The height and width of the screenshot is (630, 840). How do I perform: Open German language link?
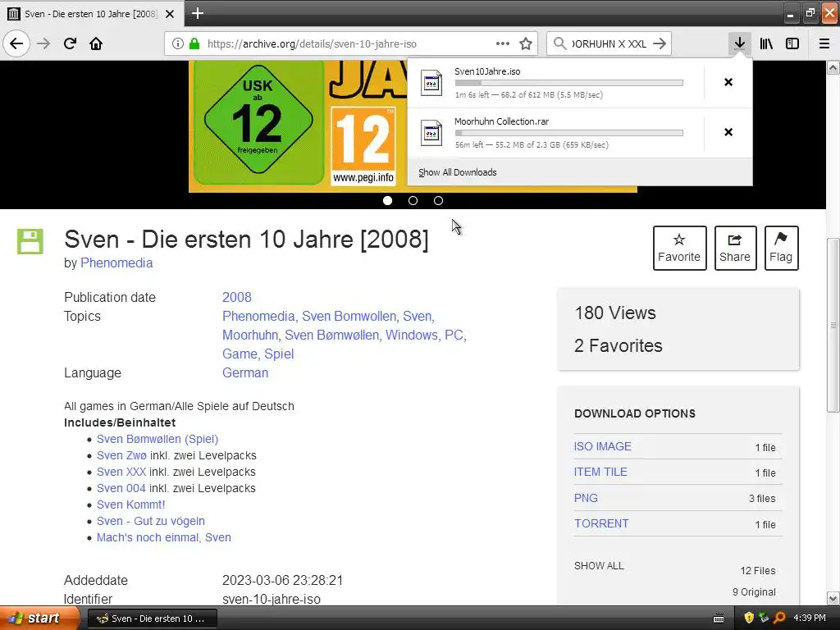coord(245,373)
